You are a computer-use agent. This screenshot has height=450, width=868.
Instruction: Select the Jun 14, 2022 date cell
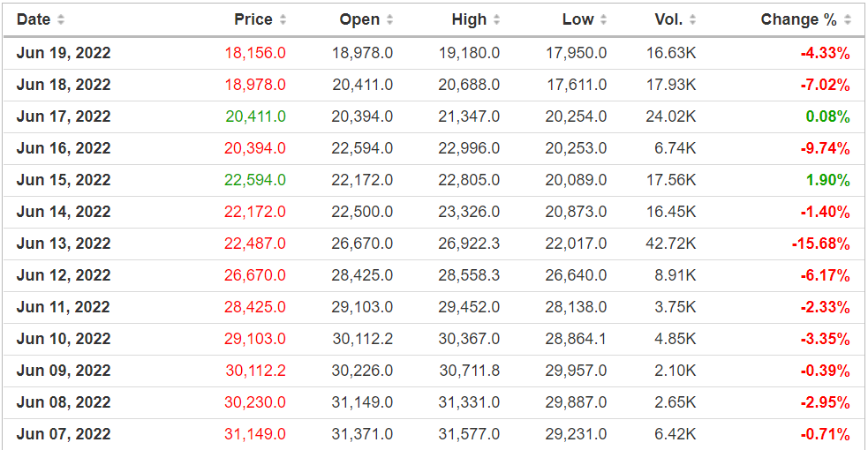click(64, 212)
